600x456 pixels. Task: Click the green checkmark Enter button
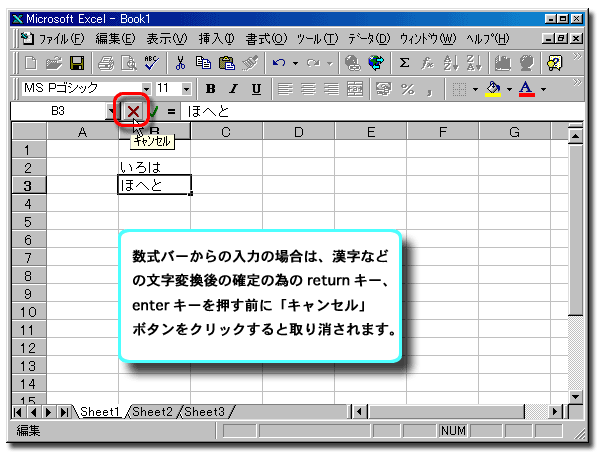[x=153, y=111]
